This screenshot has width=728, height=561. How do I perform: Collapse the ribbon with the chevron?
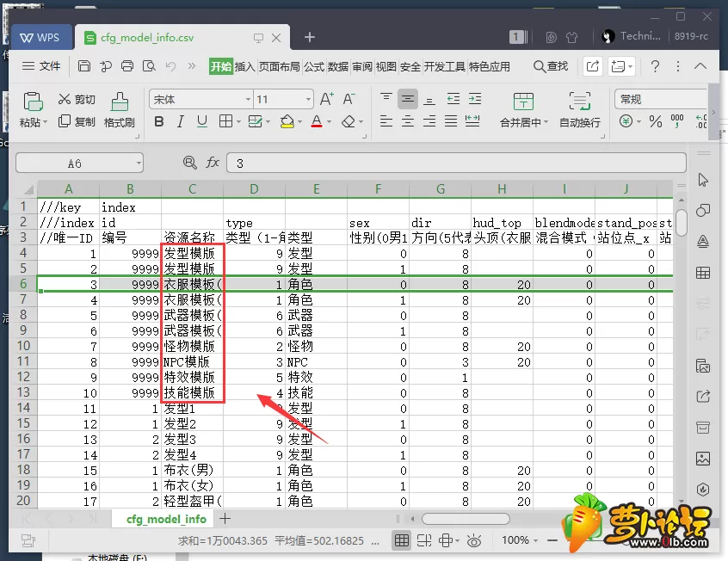[x=700, y=66]
